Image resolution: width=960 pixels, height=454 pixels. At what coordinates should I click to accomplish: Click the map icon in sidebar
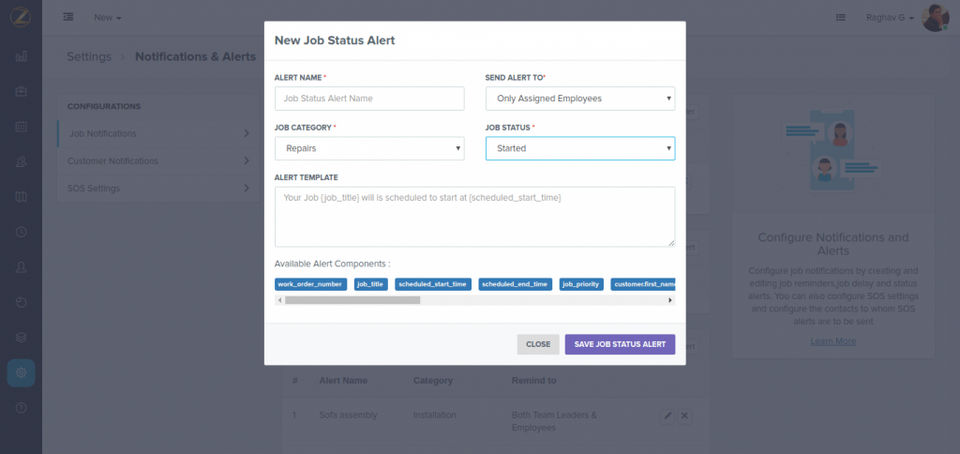(x=21, y=196)
